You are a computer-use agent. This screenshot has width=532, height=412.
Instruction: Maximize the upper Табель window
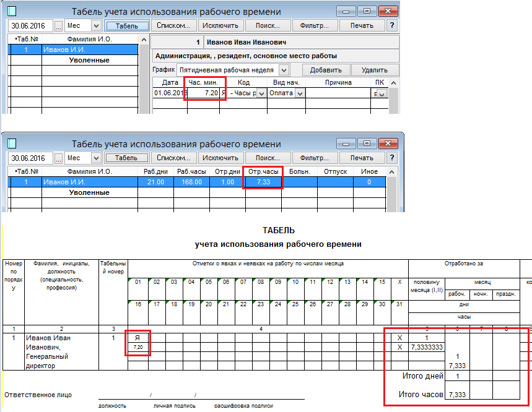tap(367, 11)
